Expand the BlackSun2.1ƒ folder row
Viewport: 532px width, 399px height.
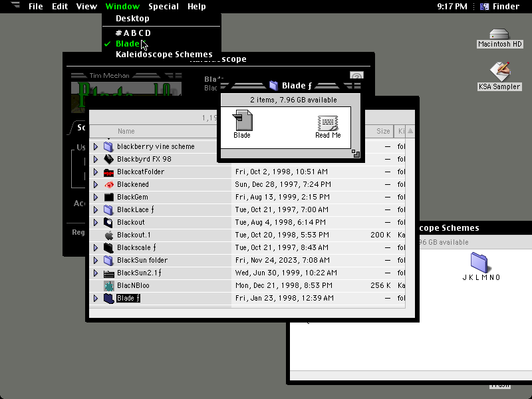coord(96,273)
